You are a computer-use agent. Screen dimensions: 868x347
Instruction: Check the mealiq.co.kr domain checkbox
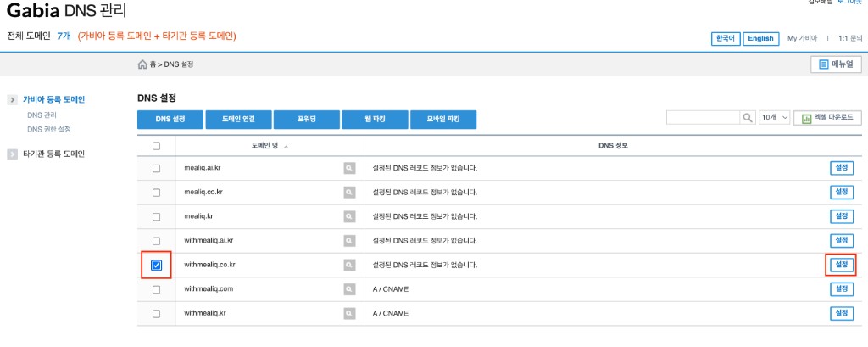point(156,193)
